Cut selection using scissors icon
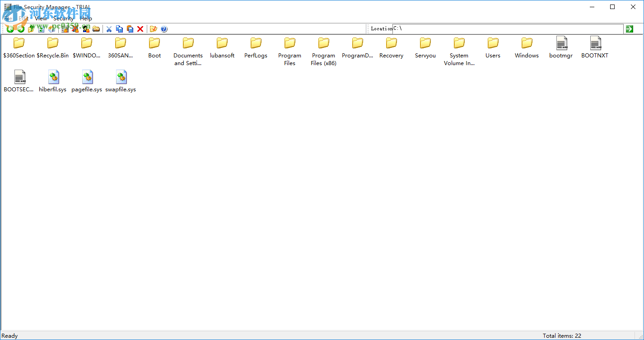This screenshot has width=644, height=340. (109, 29)
